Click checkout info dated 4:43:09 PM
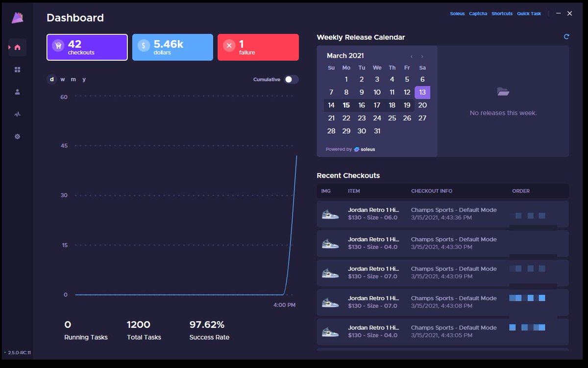 454,273
